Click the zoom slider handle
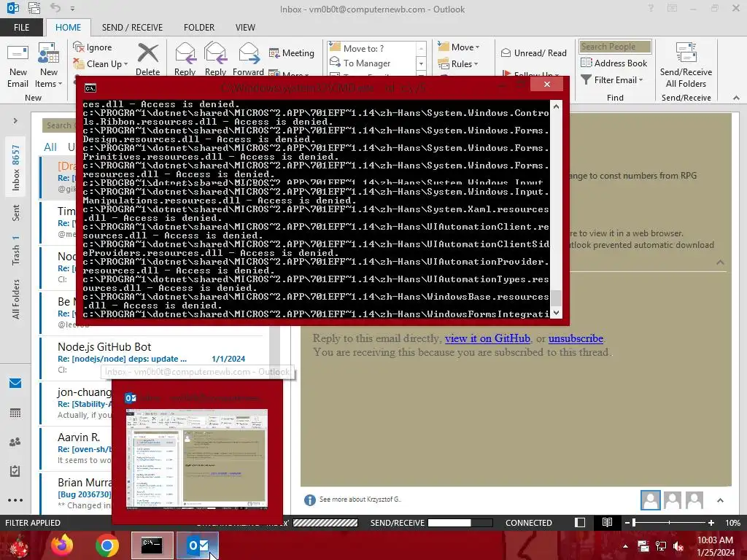 point(634,522)
